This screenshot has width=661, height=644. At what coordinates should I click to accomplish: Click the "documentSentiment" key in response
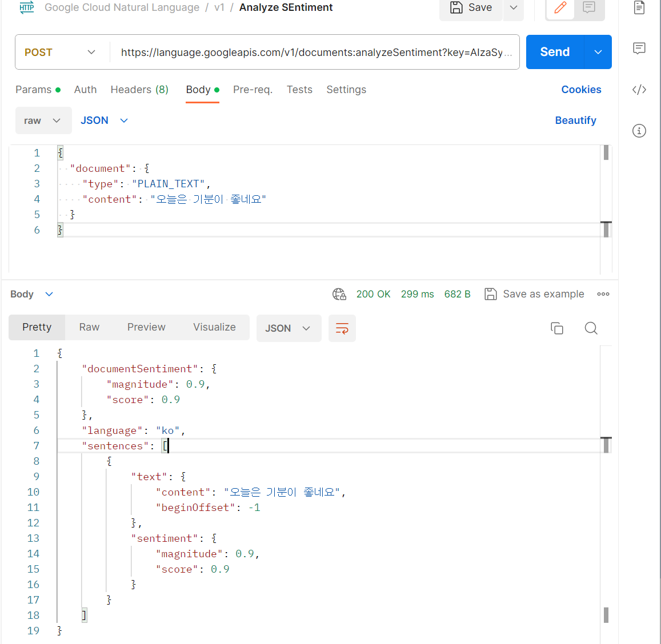point(139,369)
